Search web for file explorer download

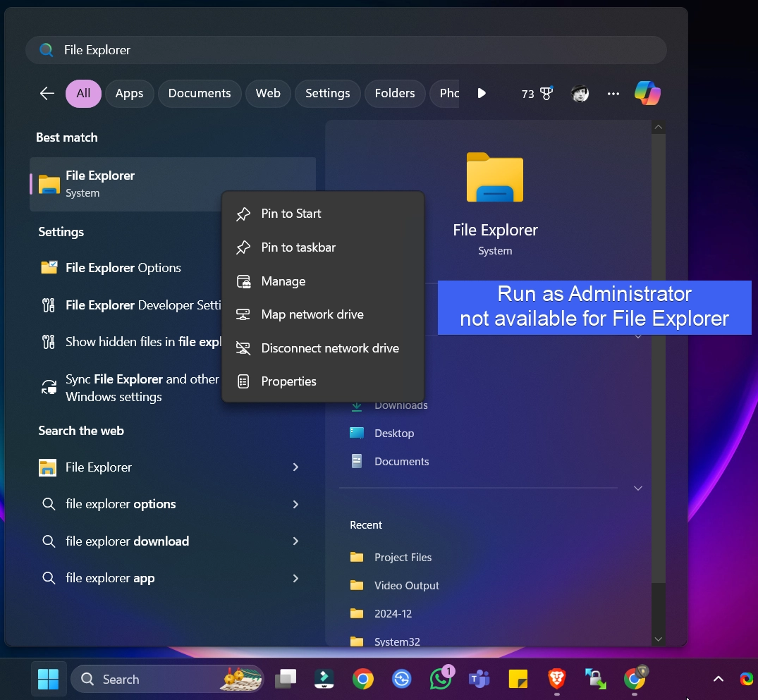tap(127, 541)
